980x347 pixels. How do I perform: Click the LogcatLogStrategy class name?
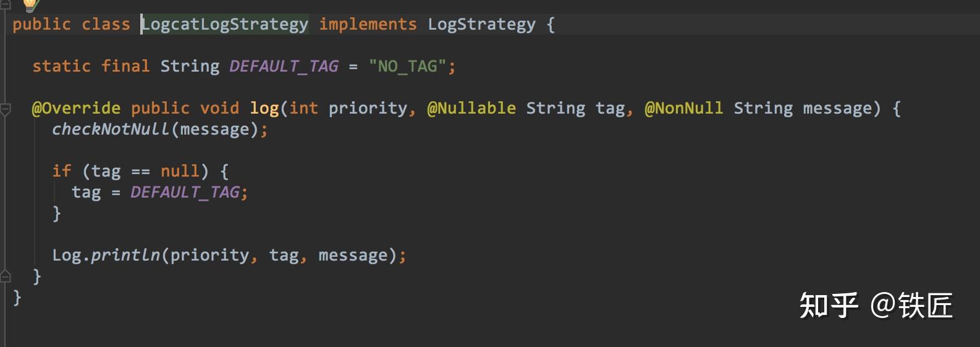pyautogui.click(x=225, y=25)
